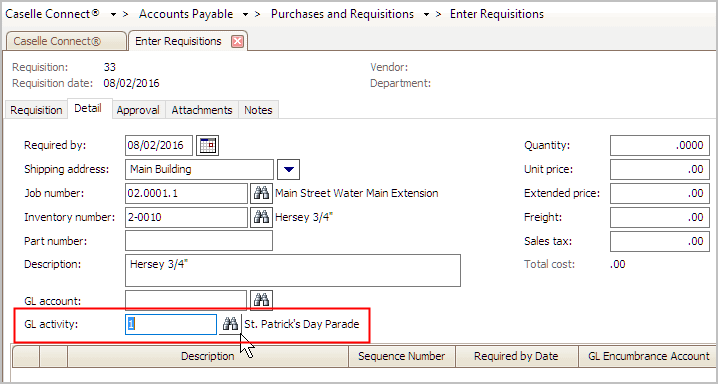Focus the Part number field
This screenshot has width=718, height=384.
point(199,241)
